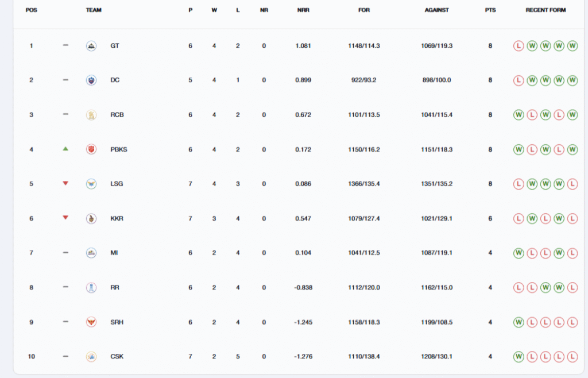
Task: Open the RR team name link
Action: (x=115, y=287)
